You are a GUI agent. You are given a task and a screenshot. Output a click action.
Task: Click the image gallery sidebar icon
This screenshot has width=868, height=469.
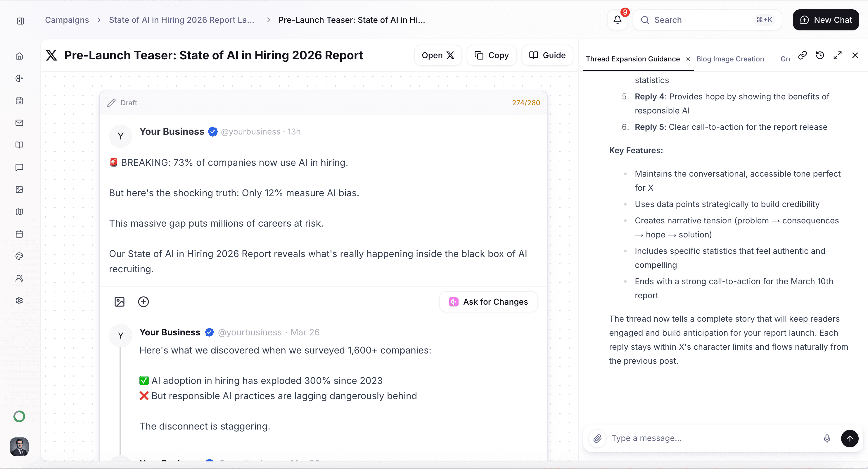click(20, 189)
